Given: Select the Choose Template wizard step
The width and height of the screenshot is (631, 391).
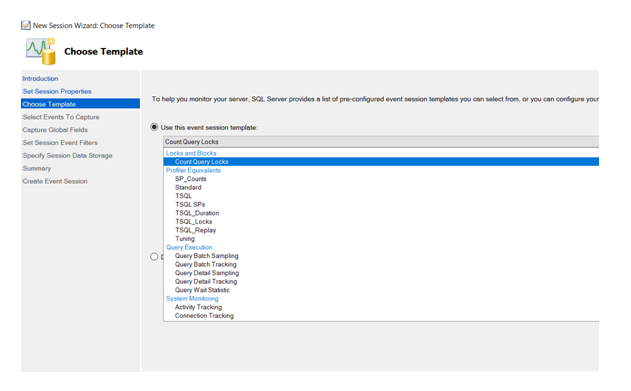Looking at the screenshot, I should pyautogui.click(x=80, y=104).
